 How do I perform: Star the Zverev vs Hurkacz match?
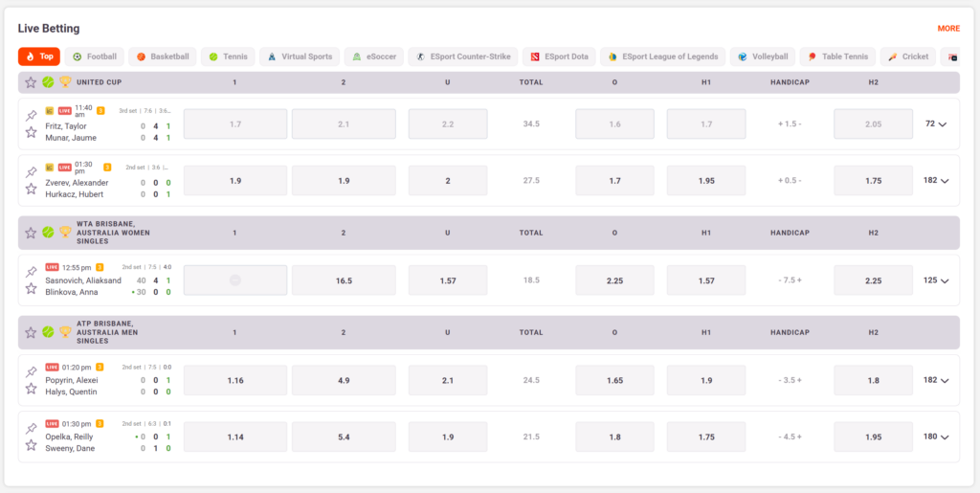tap(31, 189)
